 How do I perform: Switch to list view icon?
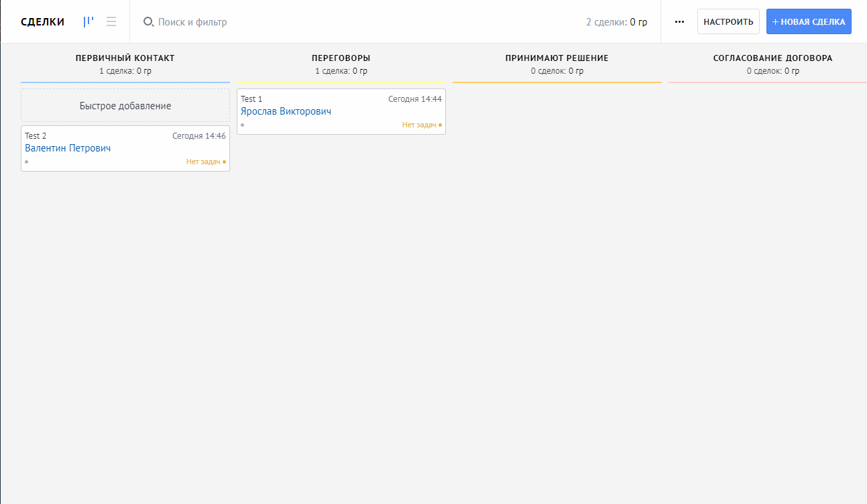point(111,21)
